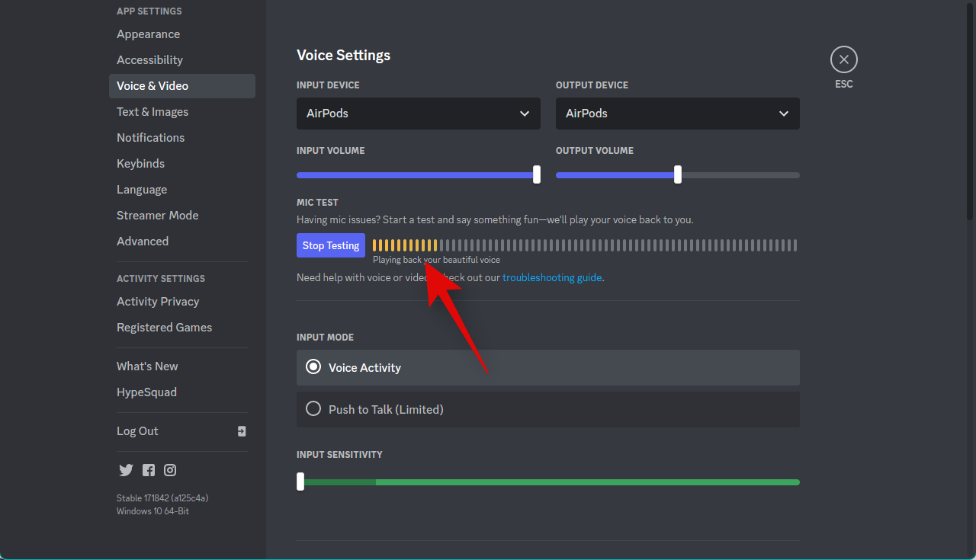Click the mic test level meter
This screenshot has height=560, width=976.
tap(584, 245)
